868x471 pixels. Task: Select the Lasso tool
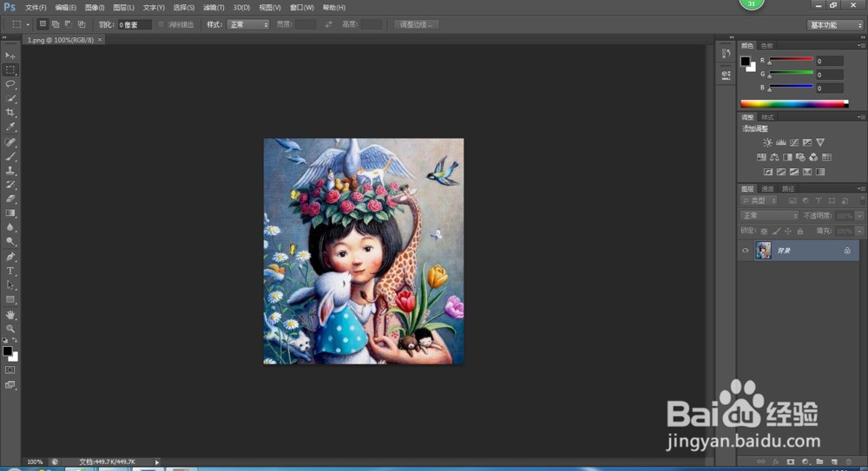pyautogui.click(x=10, y=84)
